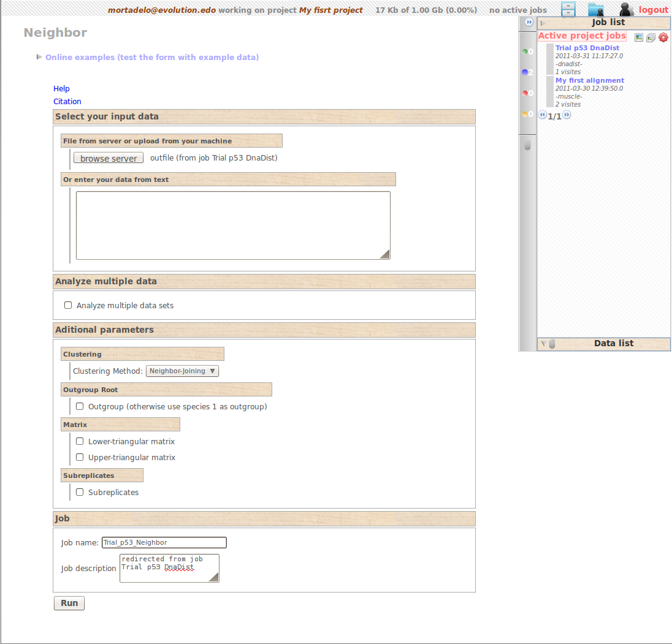Click the browse server button
The width and height of the screenshot is (672, 644).
109,158
